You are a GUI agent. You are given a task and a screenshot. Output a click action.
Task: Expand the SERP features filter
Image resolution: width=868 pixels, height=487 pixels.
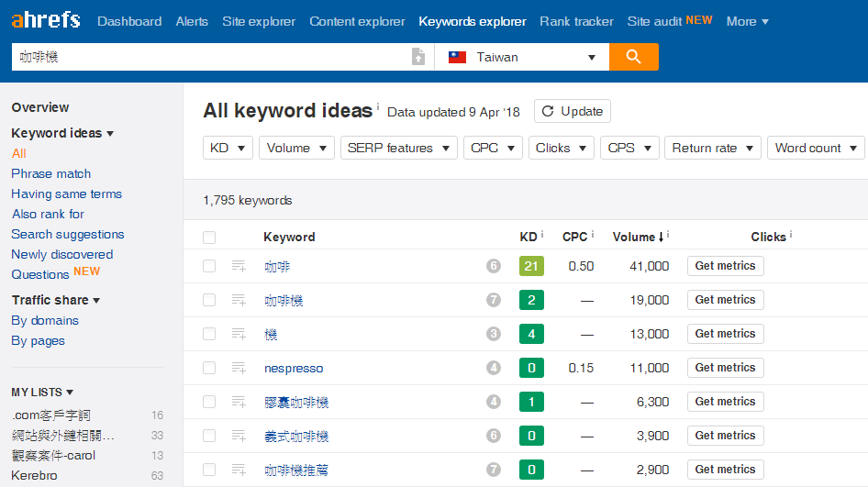tap(398, 148)
